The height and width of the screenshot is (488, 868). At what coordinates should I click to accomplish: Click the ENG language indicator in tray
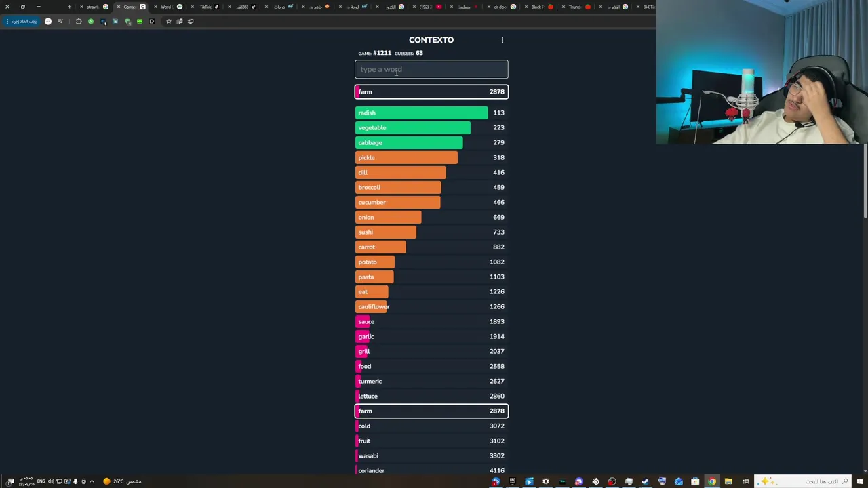(41, 481)
